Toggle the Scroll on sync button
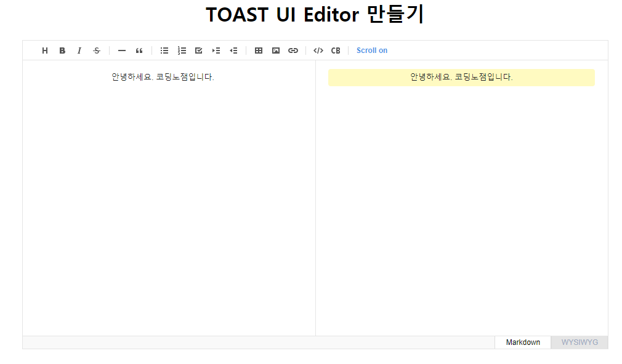This screenshot has width=622, height=364. pos(372,51)
